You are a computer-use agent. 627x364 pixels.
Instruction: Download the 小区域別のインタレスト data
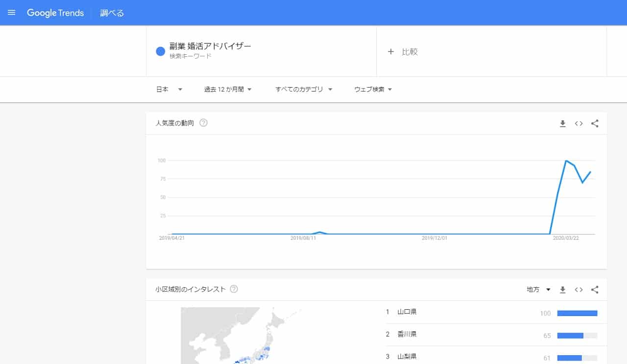pos(563,290)
